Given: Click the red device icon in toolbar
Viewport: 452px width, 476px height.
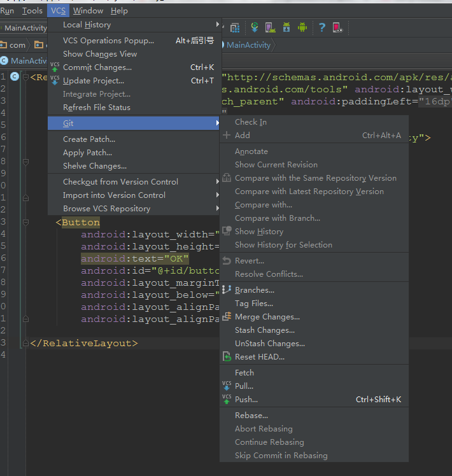Looking at the screenshot, I should (337, 27).
